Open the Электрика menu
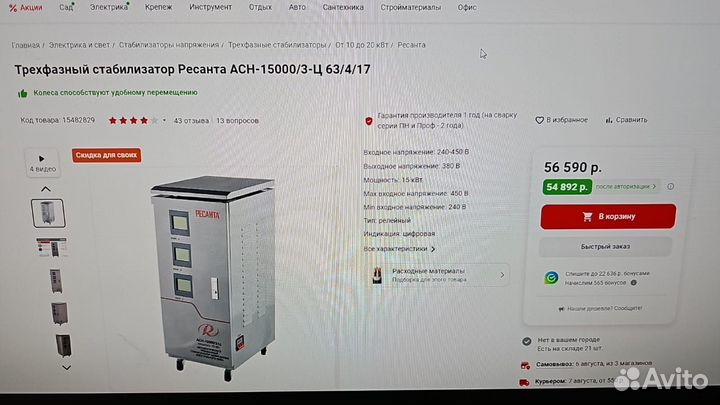Image resolution: width=720 pixels, height=405 pixels. pyautogui.click(x=109, y=7)
